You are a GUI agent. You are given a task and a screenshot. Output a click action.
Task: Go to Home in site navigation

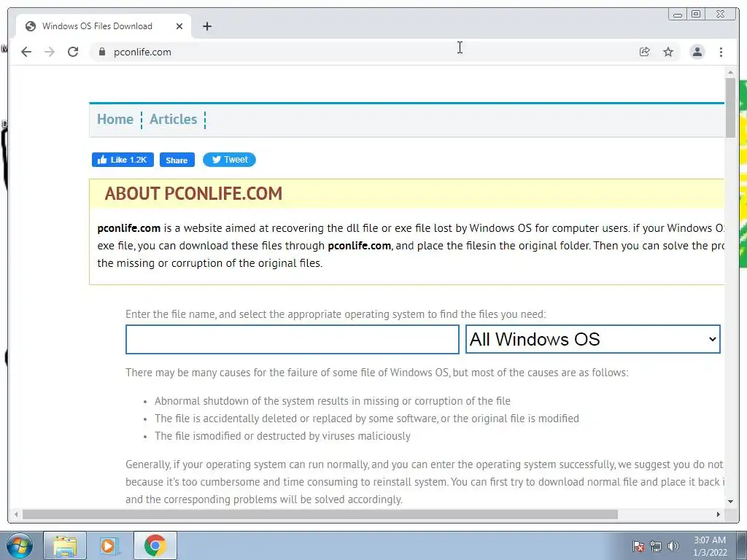click(x=115, y=119)
